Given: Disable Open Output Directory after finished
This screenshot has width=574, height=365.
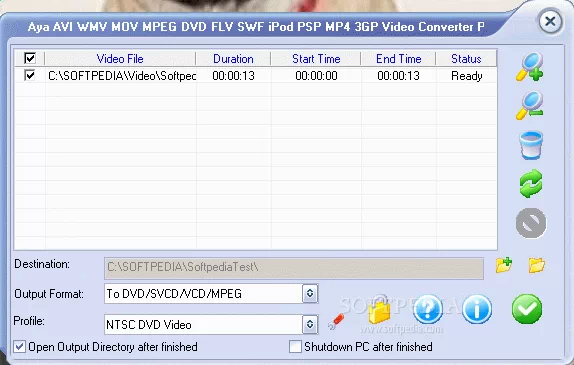Looking at the screenshot, I should [19, 347].
